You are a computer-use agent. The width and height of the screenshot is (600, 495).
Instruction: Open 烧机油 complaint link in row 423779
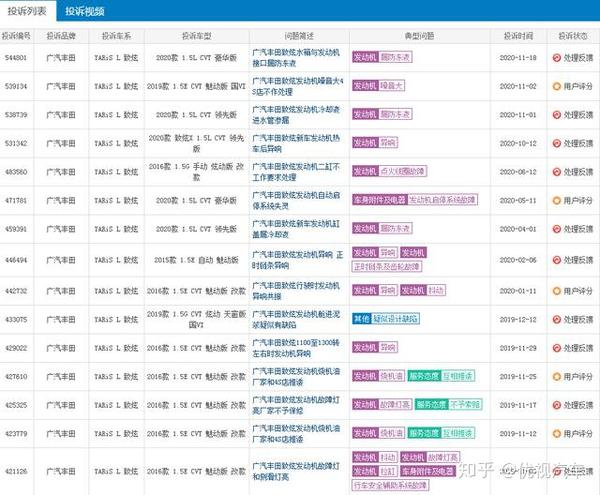pos(296,434)
